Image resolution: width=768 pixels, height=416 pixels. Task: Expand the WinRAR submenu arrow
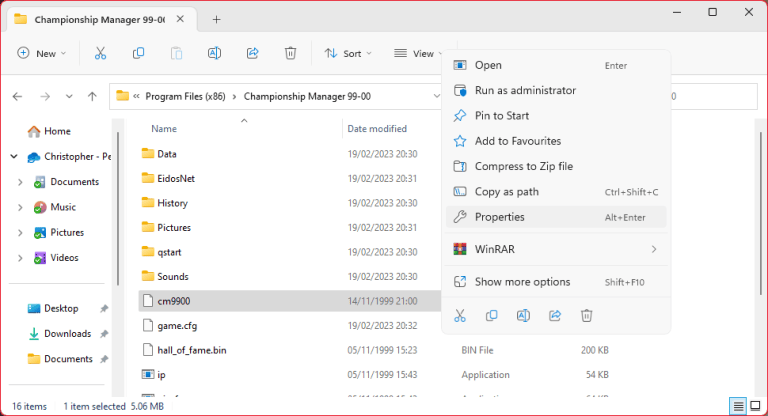654,249
